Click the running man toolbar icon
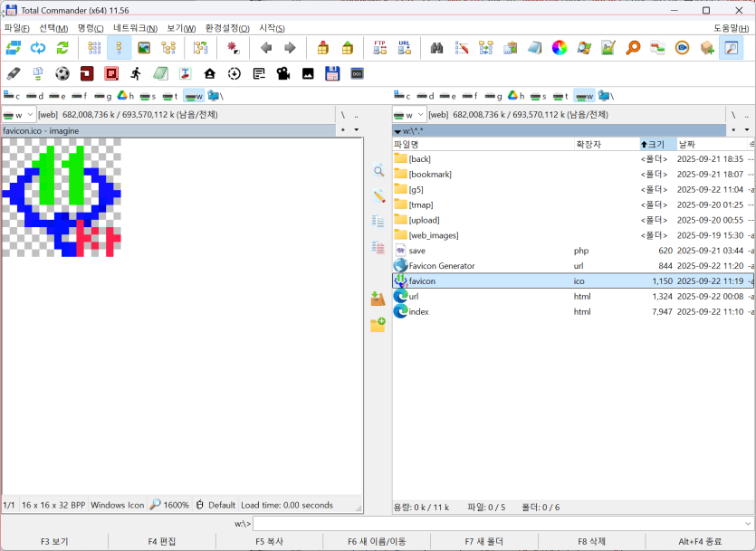This screenshot has width=756, height=551. tap(136, 73)
